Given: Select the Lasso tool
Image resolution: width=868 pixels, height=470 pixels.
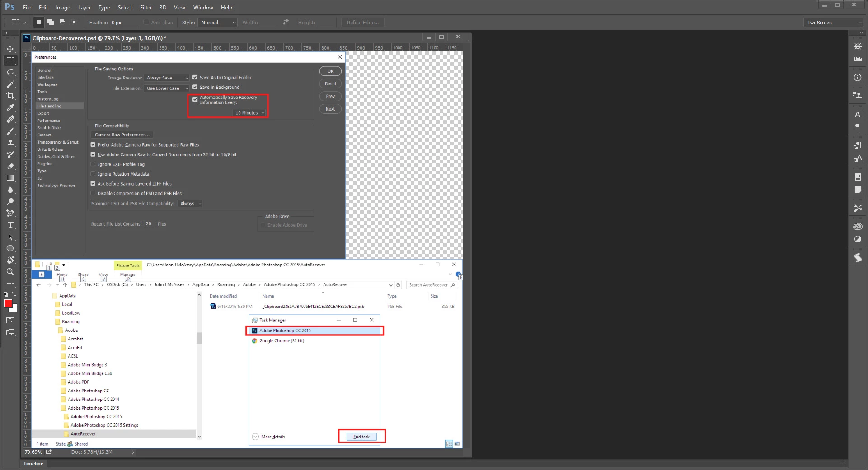Looking at the screenshot, I should pos(10,72).
